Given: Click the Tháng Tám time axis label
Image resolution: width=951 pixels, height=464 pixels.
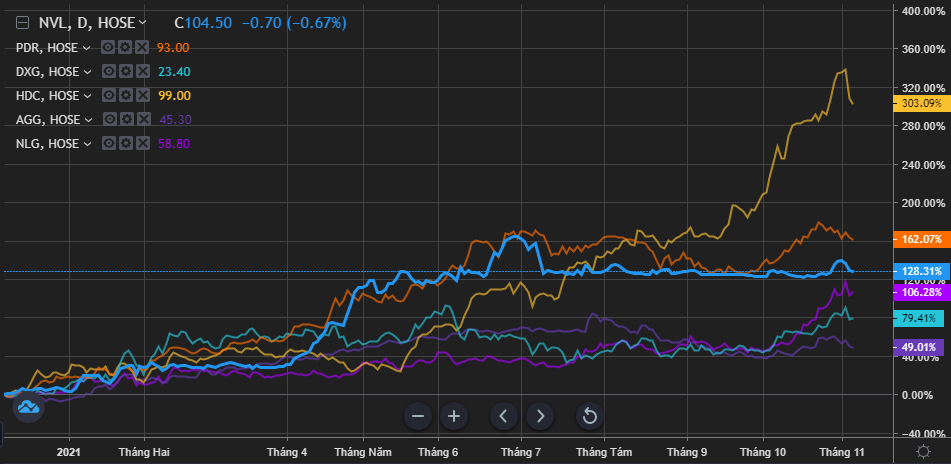Looking at the screenshot, I should click(604, 452).
